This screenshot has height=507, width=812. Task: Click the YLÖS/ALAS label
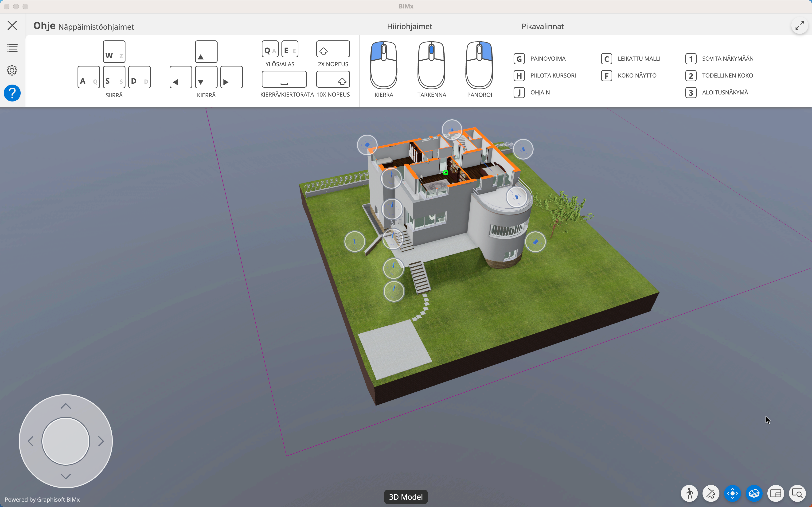280,64
